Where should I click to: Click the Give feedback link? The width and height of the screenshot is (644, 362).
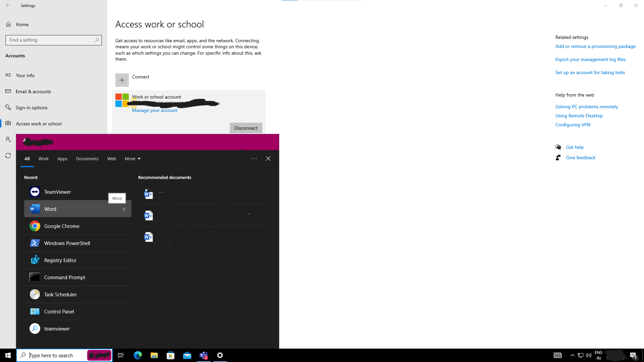(581, 158)
